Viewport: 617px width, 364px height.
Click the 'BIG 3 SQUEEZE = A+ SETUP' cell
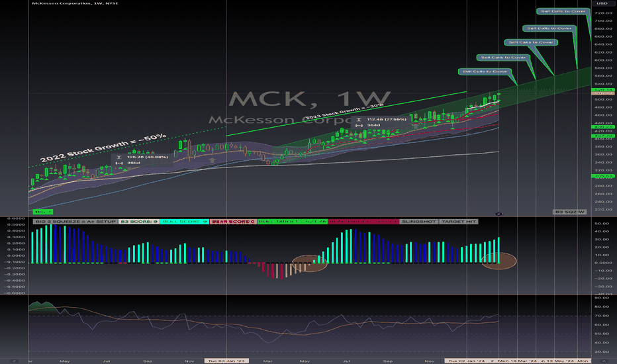pyautogui.click(x=75, y=222)
